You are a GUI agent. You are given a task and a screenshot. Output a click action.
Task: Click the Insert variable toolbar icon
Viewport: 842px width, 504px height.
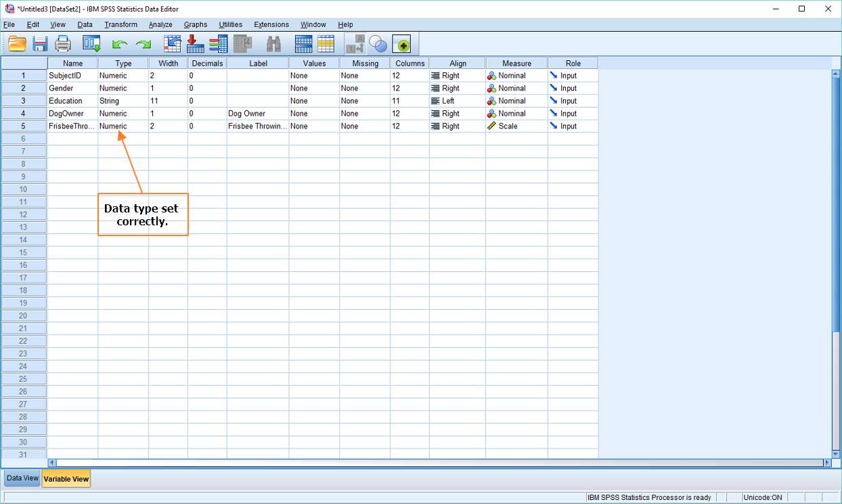coord(218,44)
